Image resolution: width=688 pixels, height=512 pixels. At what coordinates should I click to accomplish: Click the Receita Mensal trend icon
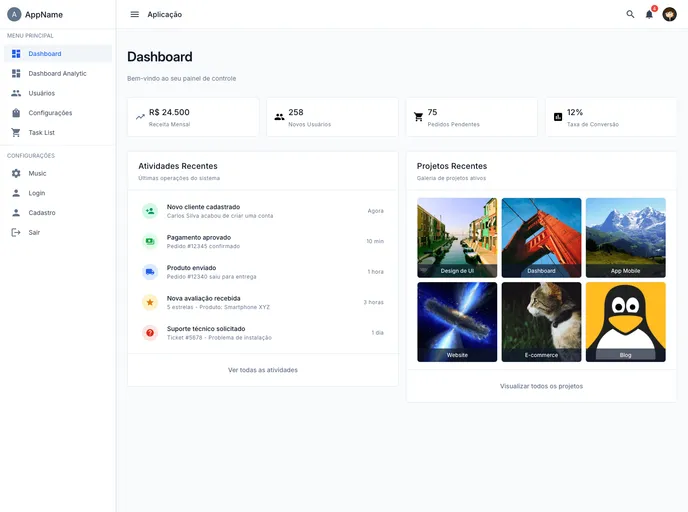pyautogui.click(x=140, y=117)
